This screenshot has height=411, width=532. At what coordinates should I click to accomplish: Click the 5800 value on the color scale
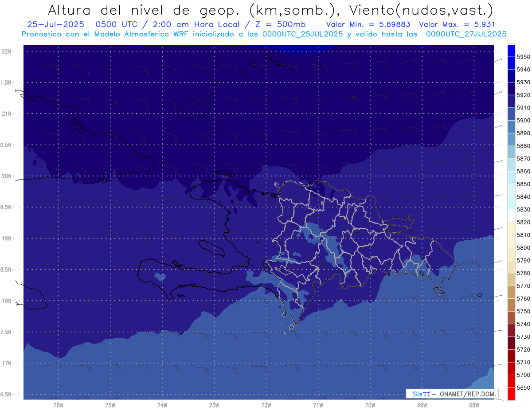(524, 247)
